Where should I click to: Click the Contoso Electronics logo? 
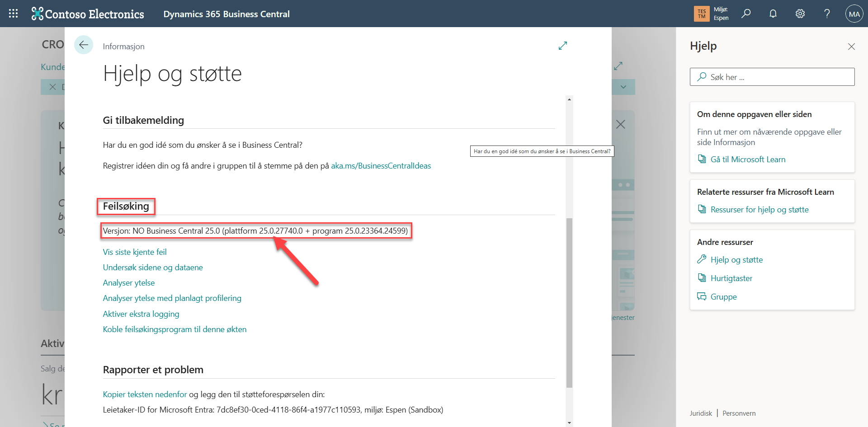(88, 14)
